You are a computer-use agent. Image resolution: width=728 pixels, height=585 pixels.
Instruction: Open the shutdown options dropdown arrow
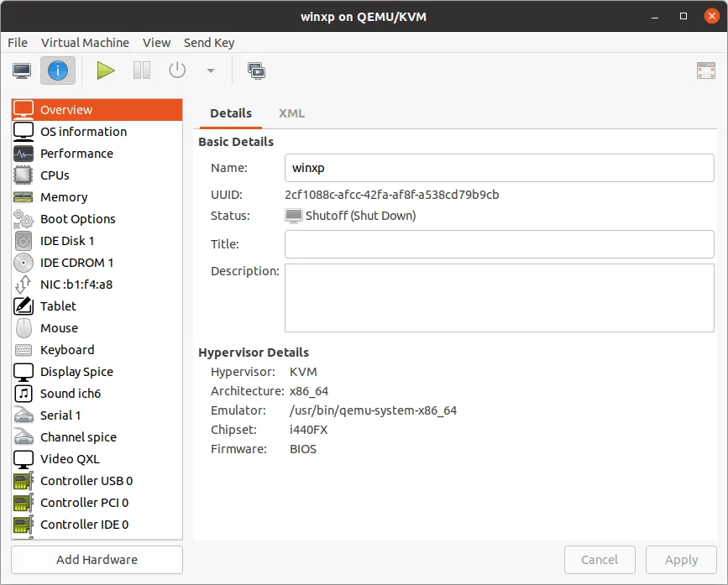[210, 71]
